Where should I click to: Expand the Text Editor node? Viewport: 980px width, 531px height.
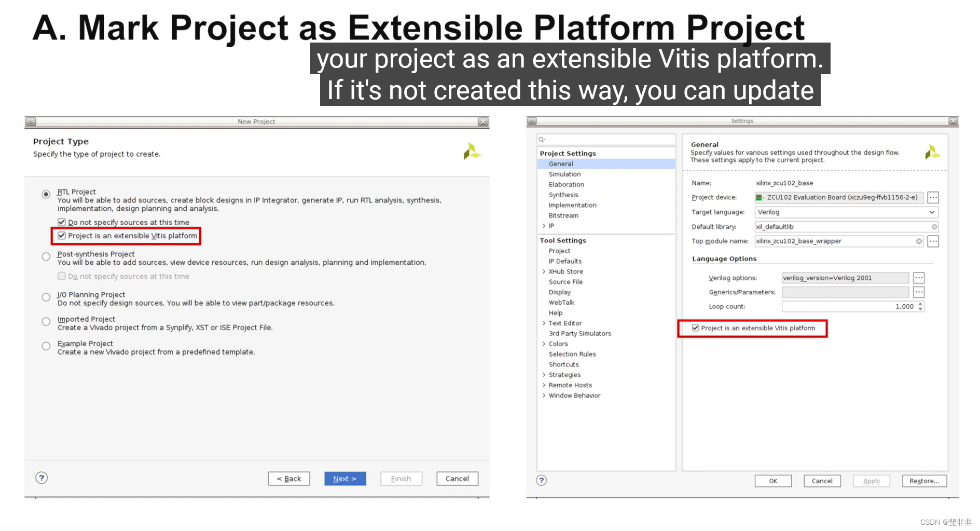point(544,323)
